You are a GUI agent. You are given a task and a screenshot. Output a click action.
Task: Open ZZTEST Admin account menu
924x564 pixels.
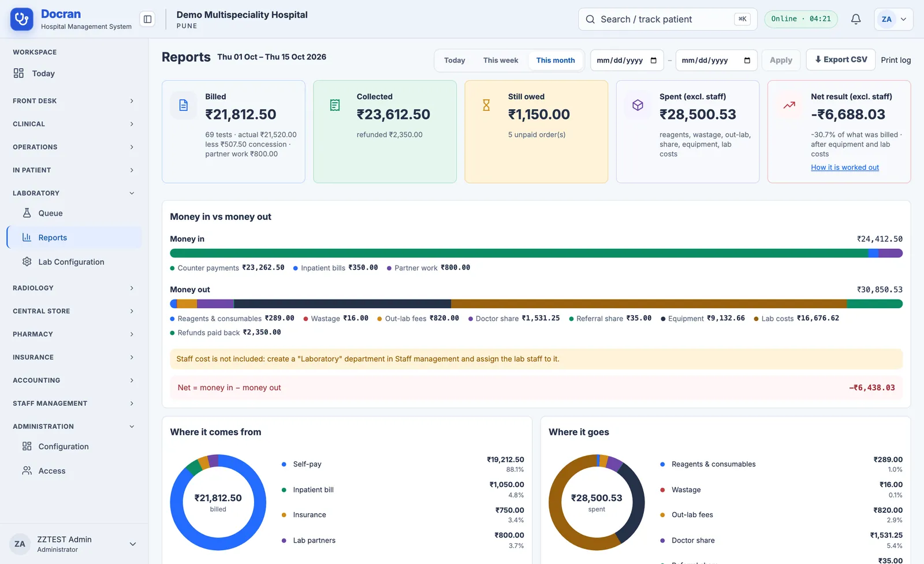pyautogui.click(x=74, y=544)
